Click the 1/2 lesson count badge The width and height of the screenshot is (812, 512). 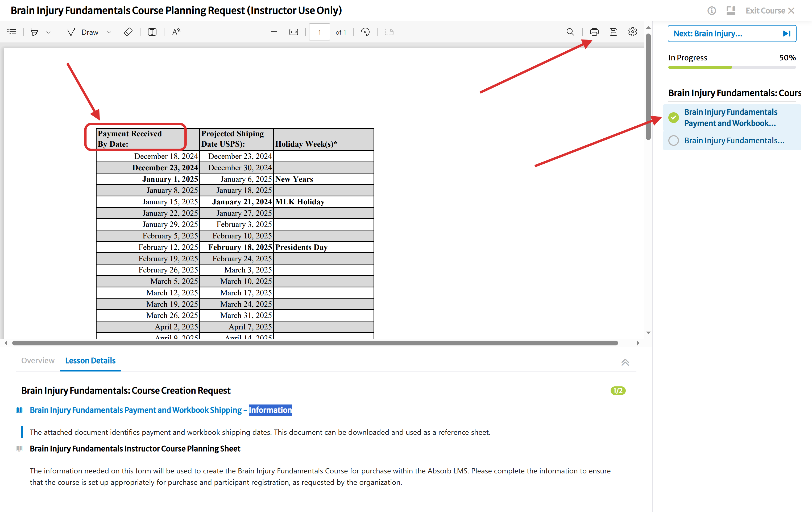pyautogui.click(x=618, y=391)
